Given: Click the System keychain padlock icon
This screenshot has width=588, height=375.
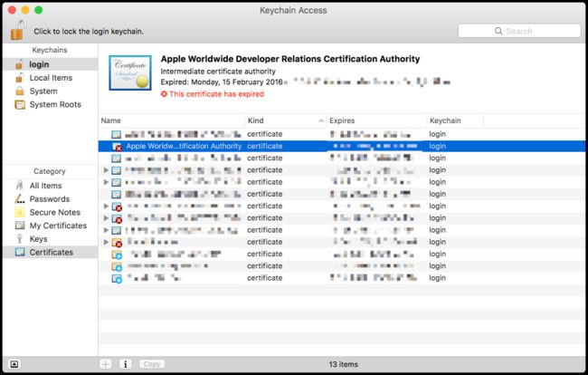Looking at the screenshot, I should [20, 91].
